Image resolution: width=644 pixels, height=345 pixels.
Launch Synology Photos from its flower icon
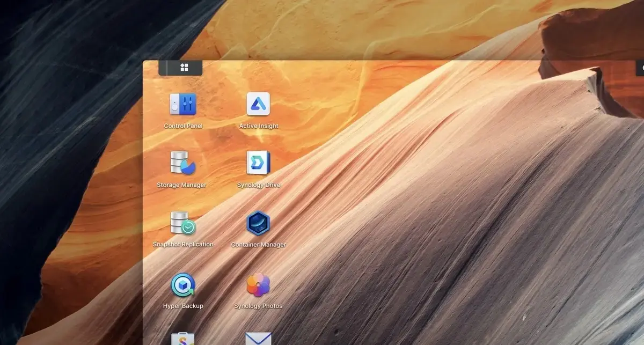(x=258, y=285)
